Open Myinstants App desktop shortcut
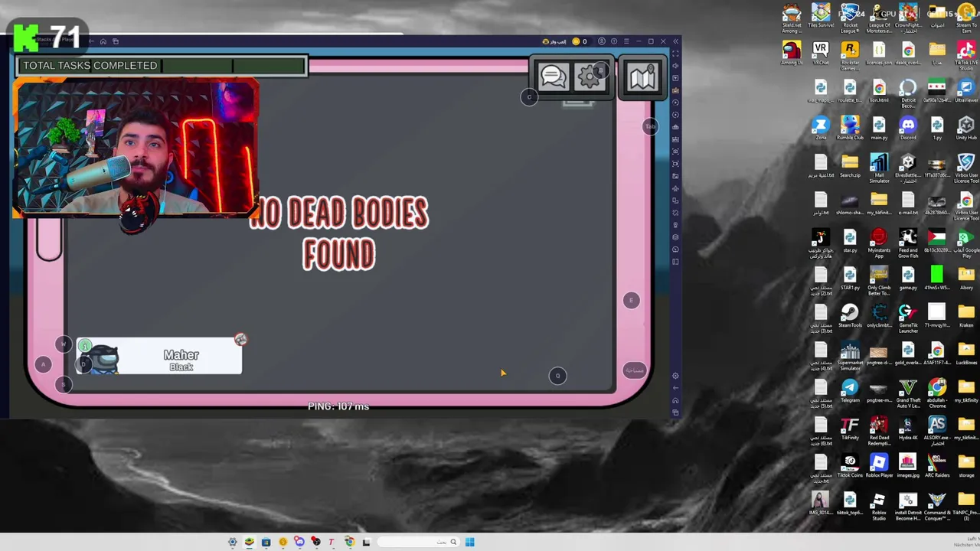The image size is (980, 551). point(879,243)
